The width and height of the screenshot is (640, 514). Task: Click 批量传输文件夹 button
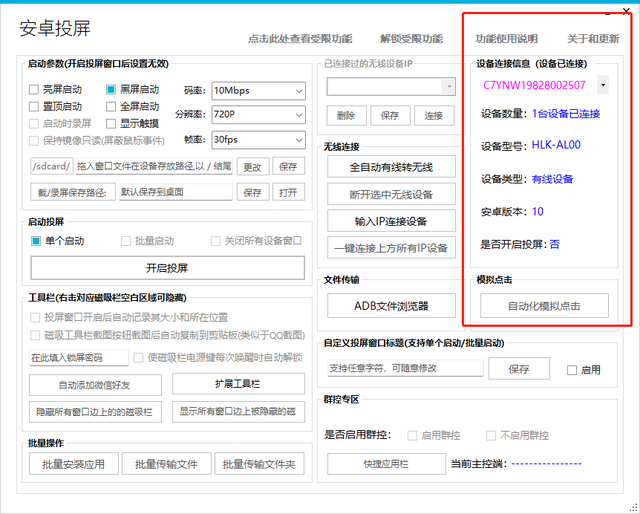click(x=260, y=464)
